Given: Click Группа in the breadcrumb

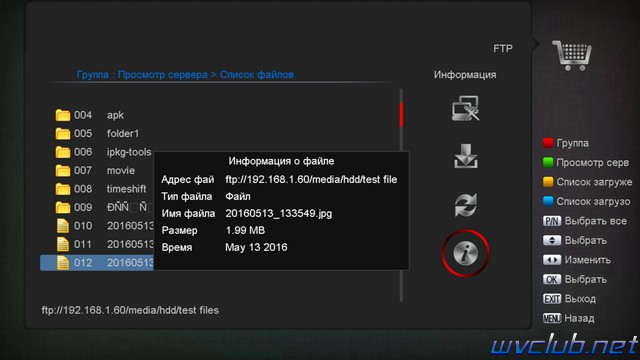Looking at the screenshot, I should (x=93, y=75).
